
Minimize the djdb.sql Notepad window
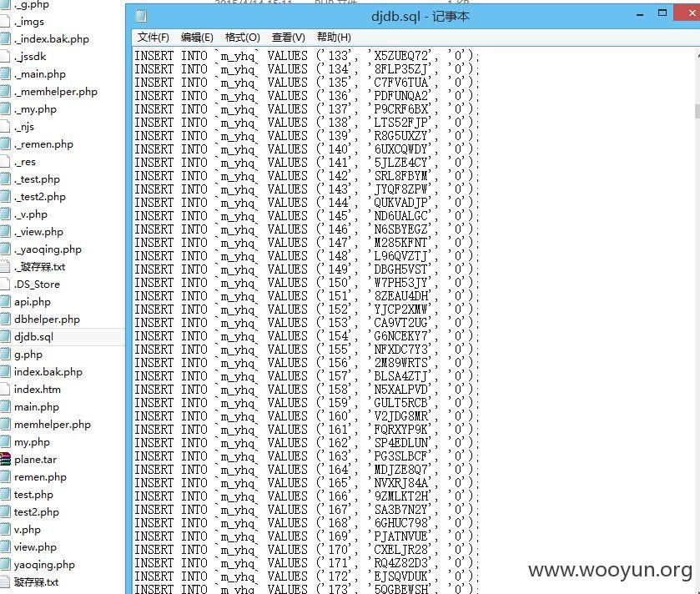click(x=640, y=15)
